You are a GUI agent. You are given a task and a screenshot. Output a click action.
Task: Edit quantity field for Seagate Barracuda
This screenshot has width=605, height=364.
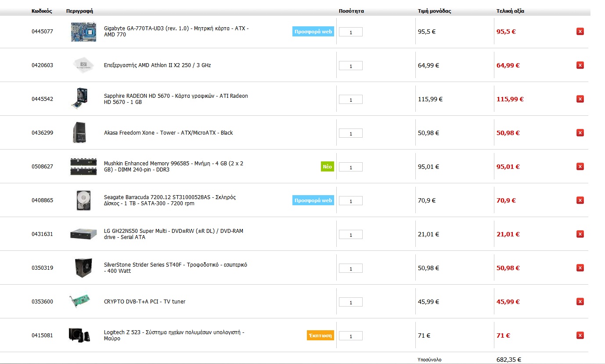pyautogui.click(x=351, y=201)
